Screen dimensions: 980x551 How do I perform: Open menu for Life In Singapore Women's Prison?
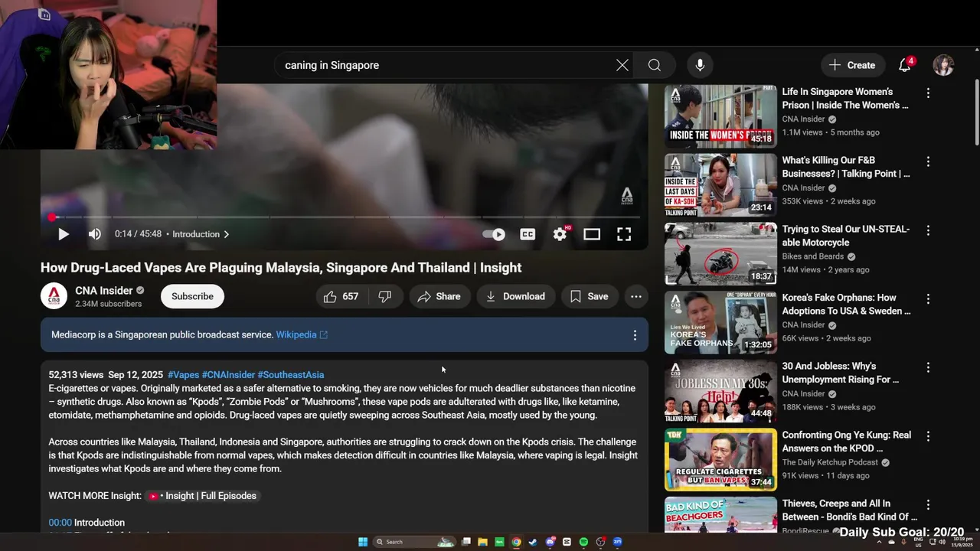tap(928, 93)
